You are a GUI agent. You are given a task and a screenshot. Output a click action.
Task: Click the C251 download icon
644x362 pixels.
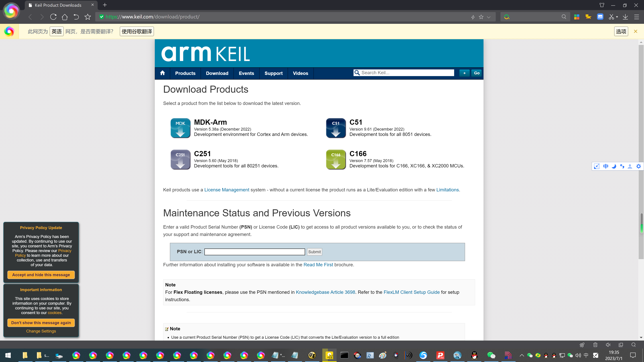180,159
